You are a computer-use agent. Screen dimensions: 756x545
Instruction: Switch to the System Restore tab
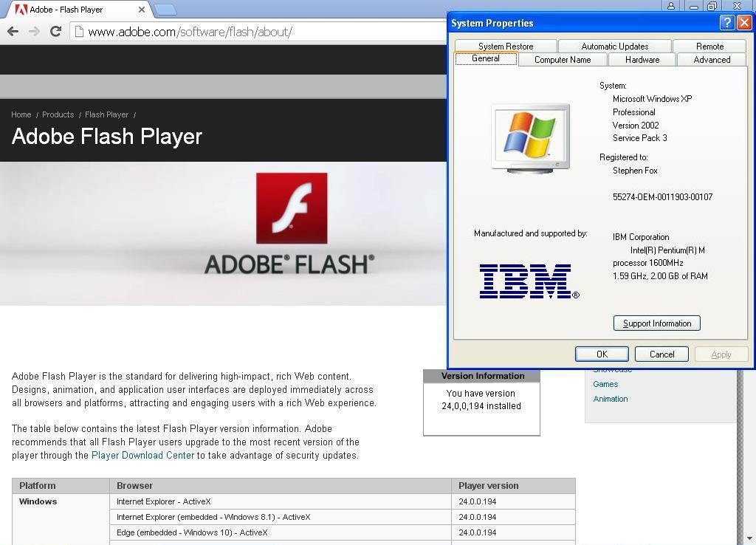(x=506, y=47)
